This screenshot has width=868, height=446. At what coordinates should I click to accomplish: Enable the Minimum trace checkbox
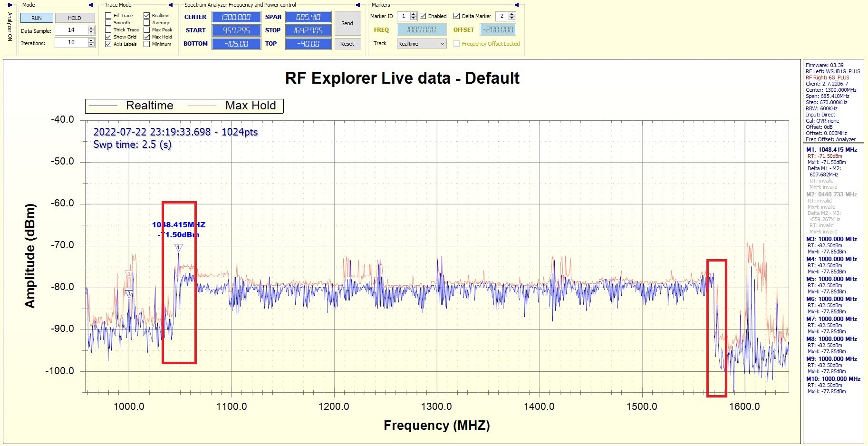point(147,44)
